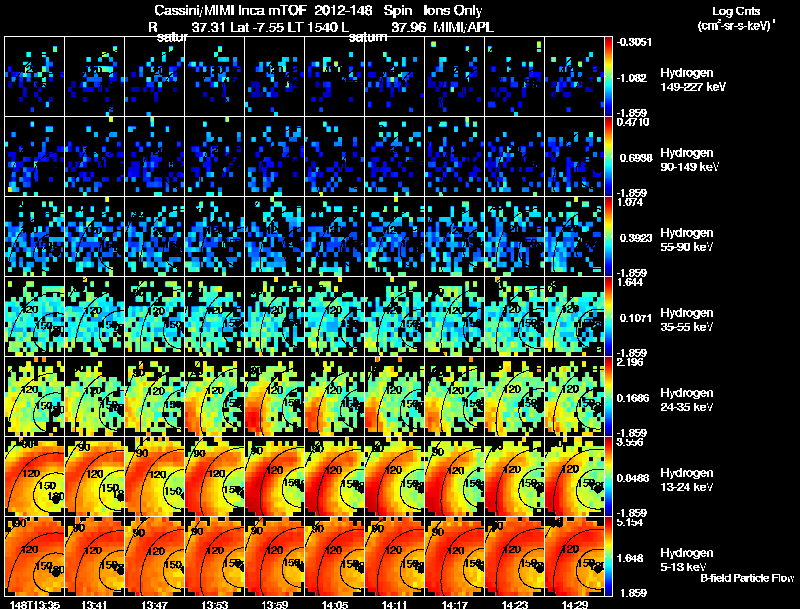This screenshot has height=609, width=800.
Task: Click the LT 1540 value in the header
Action: coord(311,27)
